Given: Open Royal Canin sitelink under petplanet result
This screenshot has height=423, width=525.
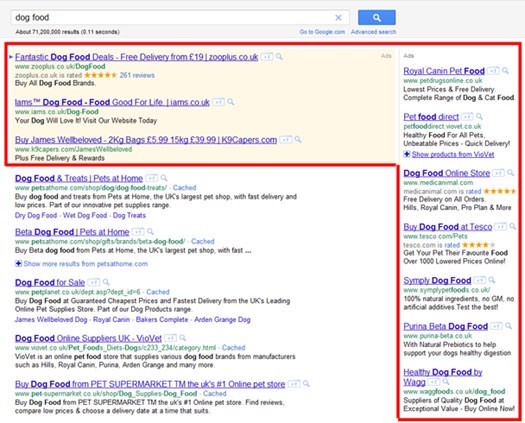Looking at the screenshot, I should point(111,320).
